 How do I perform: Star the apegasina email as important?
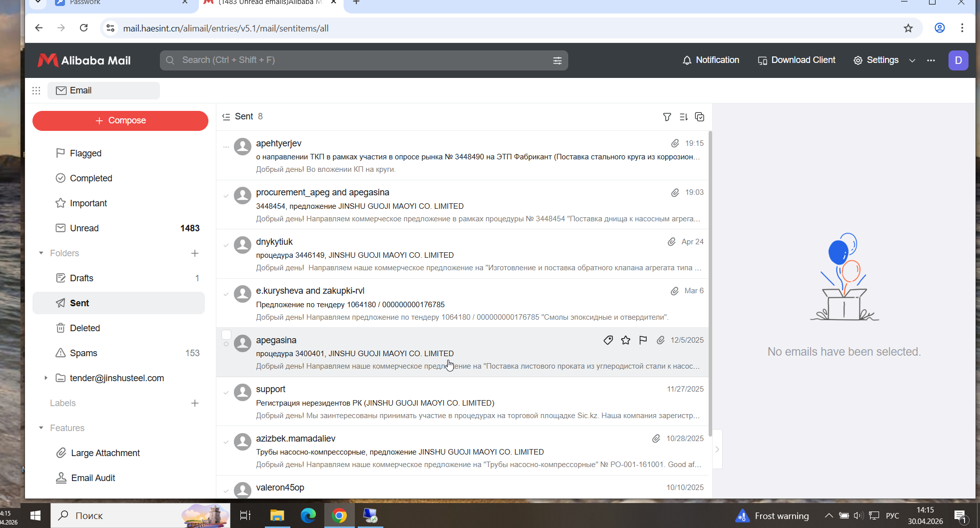pos(626,340)
